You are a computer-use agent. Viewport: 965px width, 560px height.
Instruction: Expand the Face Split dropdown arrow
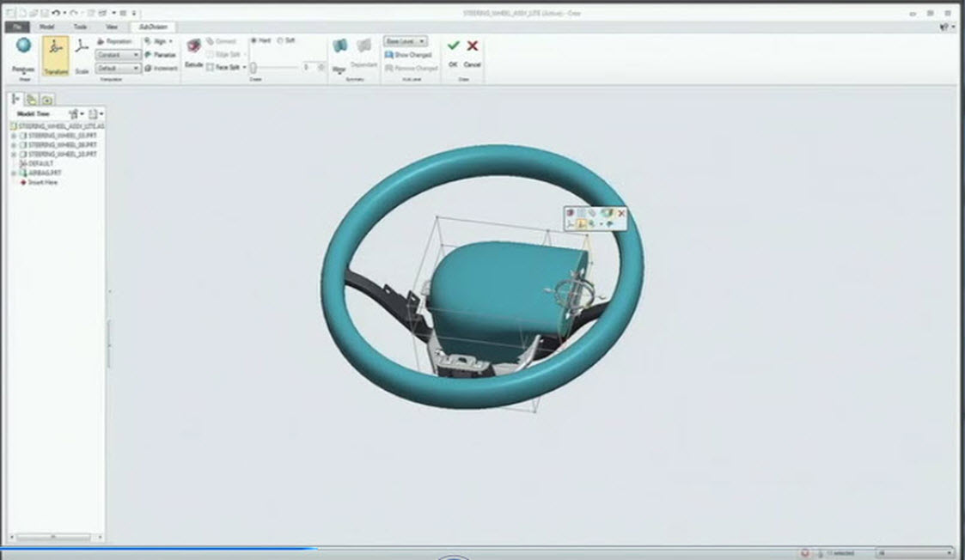244,67
